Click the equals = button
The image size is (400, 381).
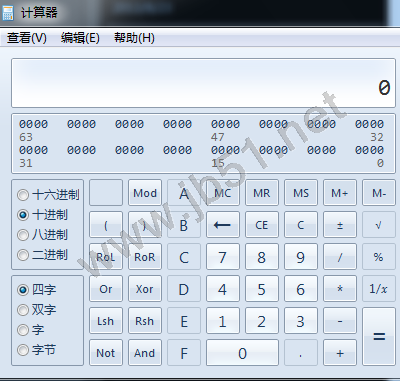379,337
